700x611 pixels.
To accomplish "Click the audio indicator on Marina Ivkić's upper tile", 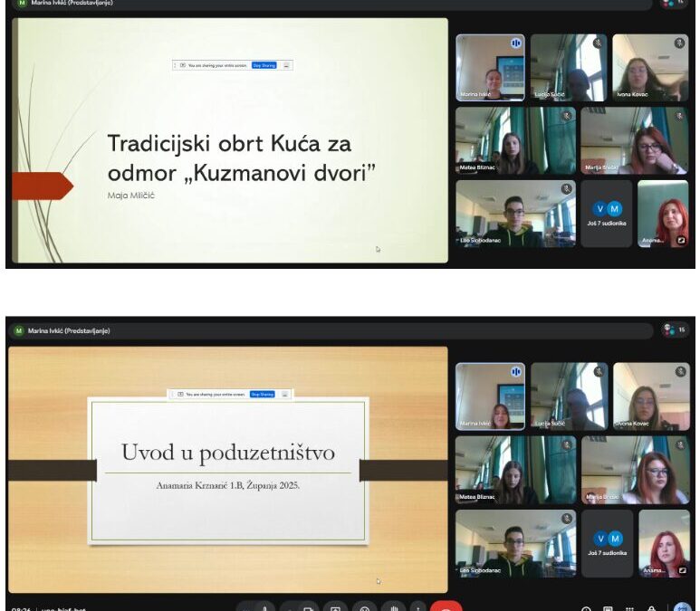I will [516, 43].
